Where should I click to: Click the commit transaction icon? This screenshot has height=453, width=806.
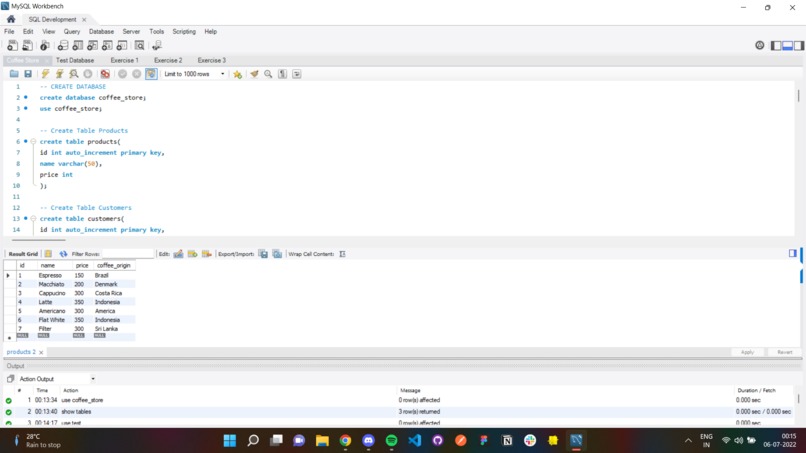point(122,74)
